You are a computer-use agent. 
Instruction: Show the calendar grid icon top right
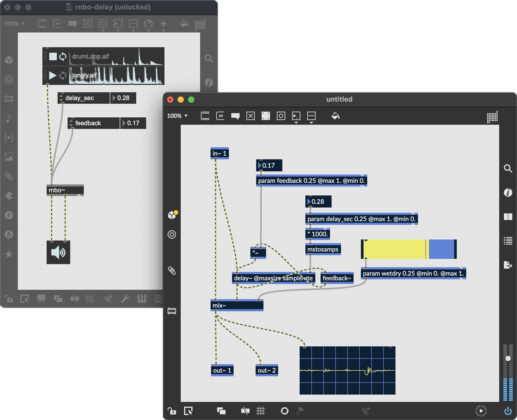tap(492, 117)
